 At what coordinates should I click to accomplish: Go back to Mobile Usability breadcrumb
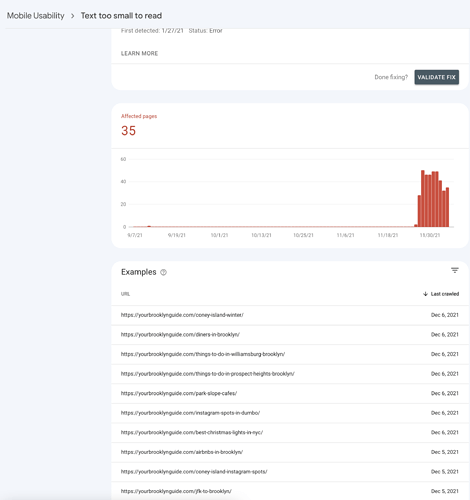(x=36, y=16)
